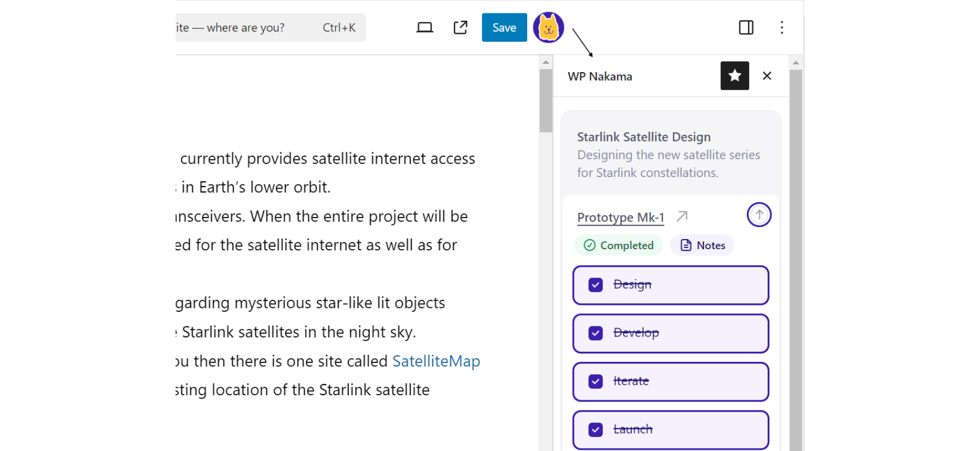The width and height of the screenshot is (980, 451).
Task: Open the Prototype Mk-1 link
Action: coord(620,218)
